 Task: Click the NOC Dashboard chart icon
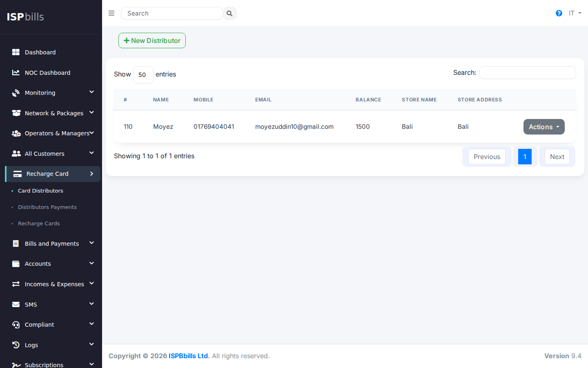[16, 73]
